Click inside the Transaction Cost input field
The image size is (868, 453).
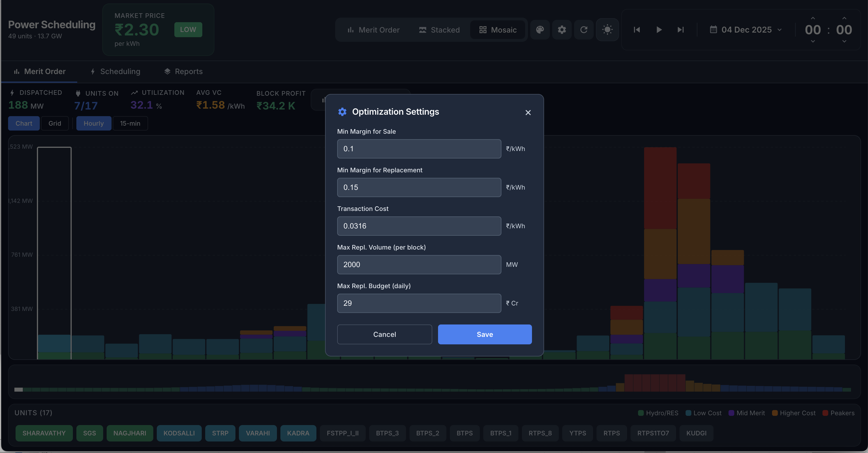pos(418,226)
